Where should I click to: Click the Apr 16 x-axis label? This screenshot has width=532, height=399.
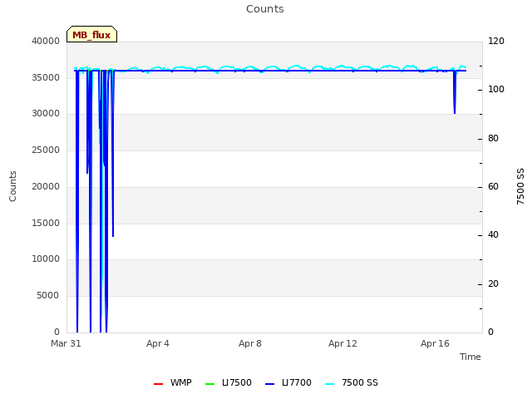(x=435, y=343)
